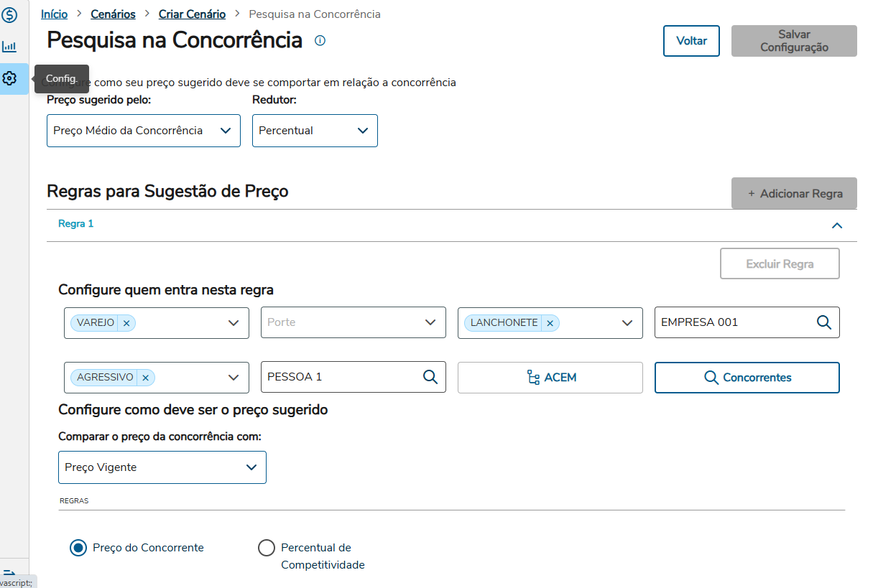Click the Voltar button

tap(691, 41)
